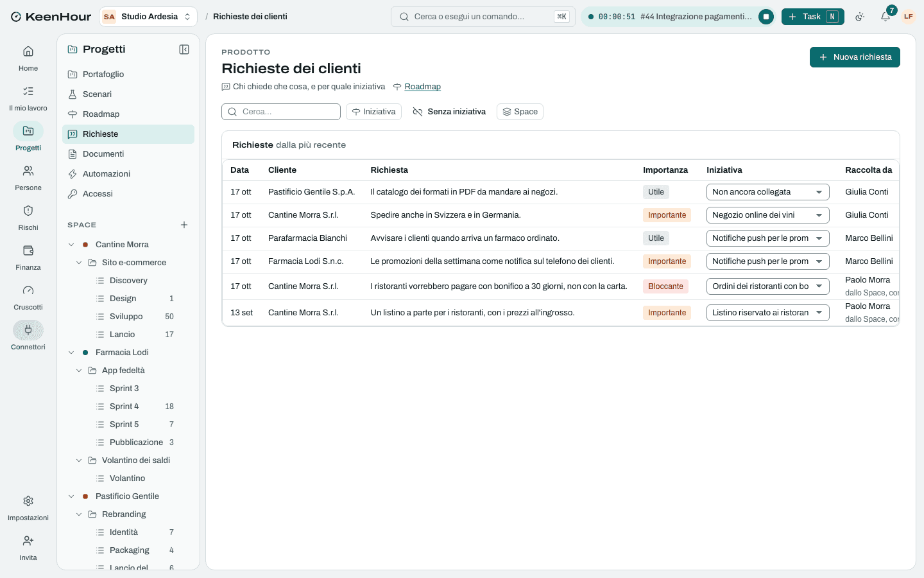Open Connettori plug icon
This screenshot has width=924, height=578.
(28, 330)
